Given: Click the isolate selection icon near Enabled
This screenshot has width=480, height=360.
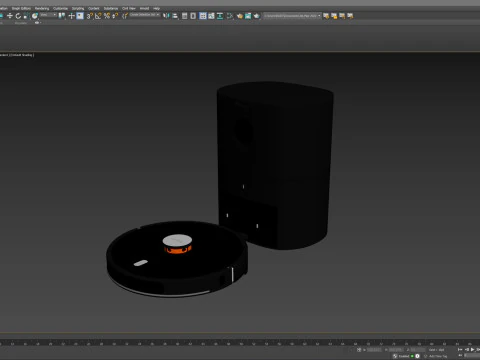Looking at the screenshot, I should click(x=395, y=356).
